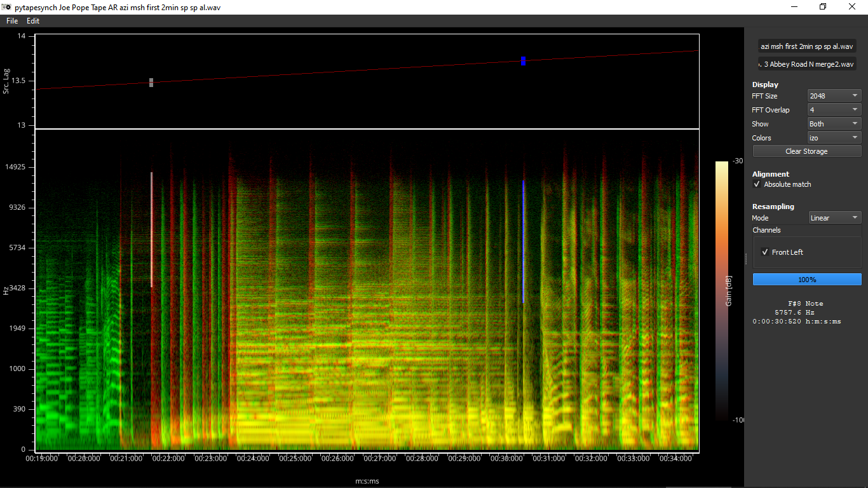Click the 14925 Hz axis label

[15, 167]
